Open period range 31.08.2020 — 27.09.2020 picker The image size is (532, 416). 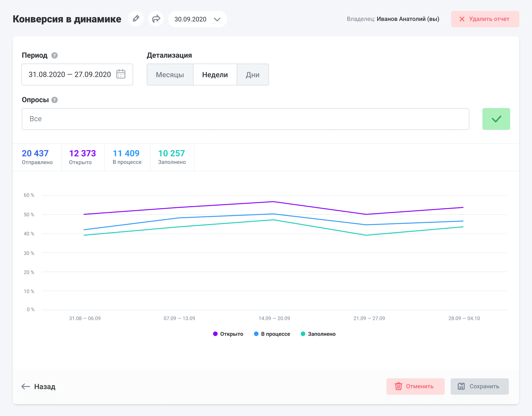(x=70, y=75)
